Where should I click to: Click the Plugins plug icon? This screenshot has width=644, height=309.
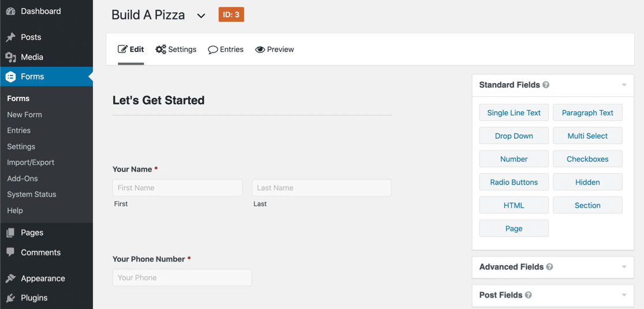[x=10, y=298]
